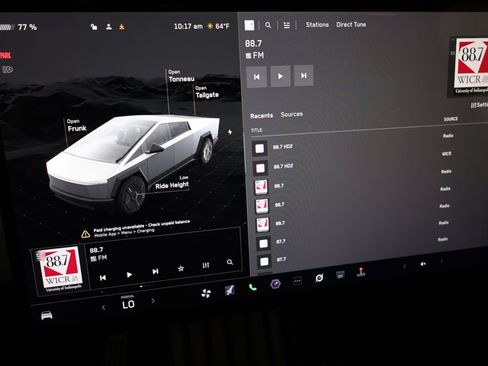Raise temperature with the right chevron

(153, 301)
